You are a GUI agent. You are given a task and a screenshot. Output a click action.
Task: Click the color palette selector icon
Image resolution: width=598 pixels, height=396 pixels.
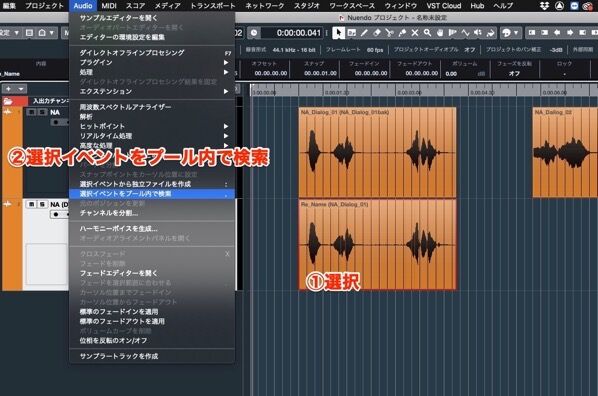(506, 33)
